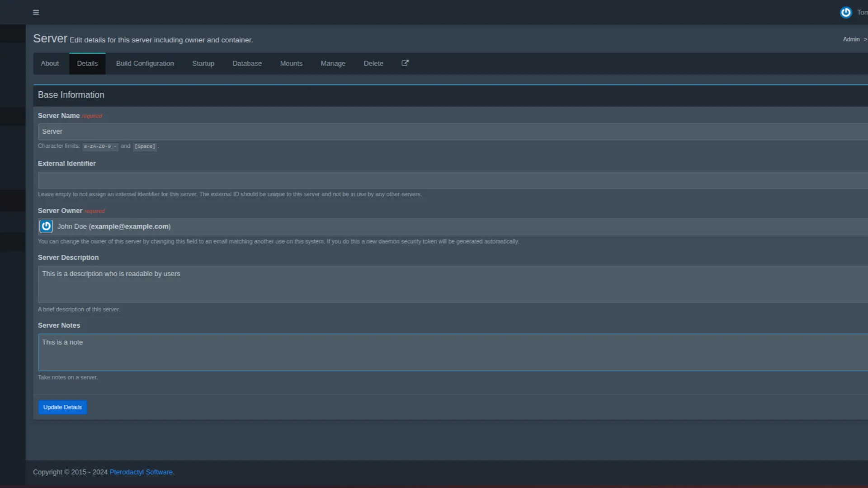Follow the Pterodactyl Software footer link

pos(141,472)
